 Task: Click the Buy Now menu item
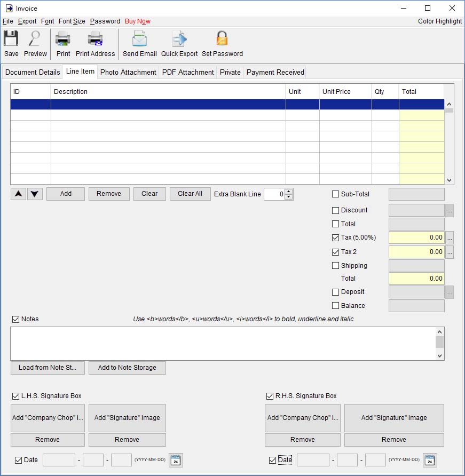pyautogui.click(x=138, y=21)
